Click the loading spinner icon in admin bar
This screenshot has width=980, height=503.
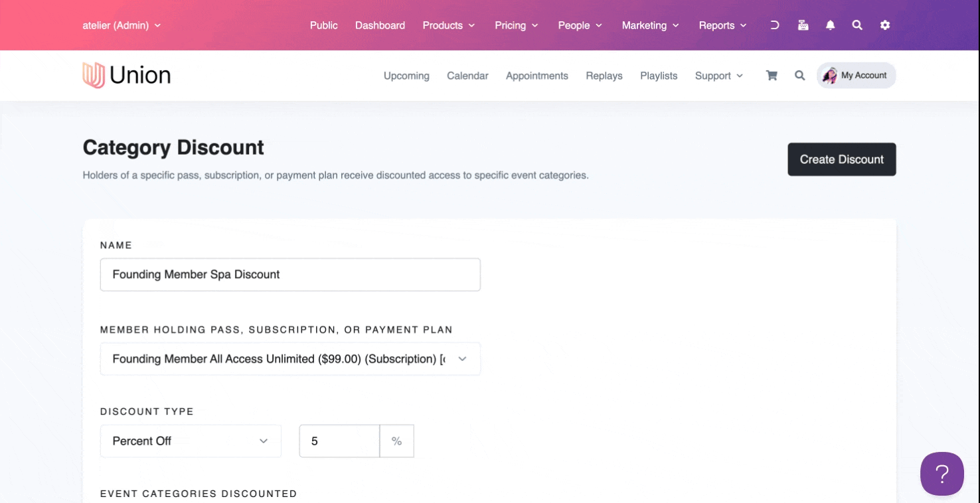coord(774,25)
